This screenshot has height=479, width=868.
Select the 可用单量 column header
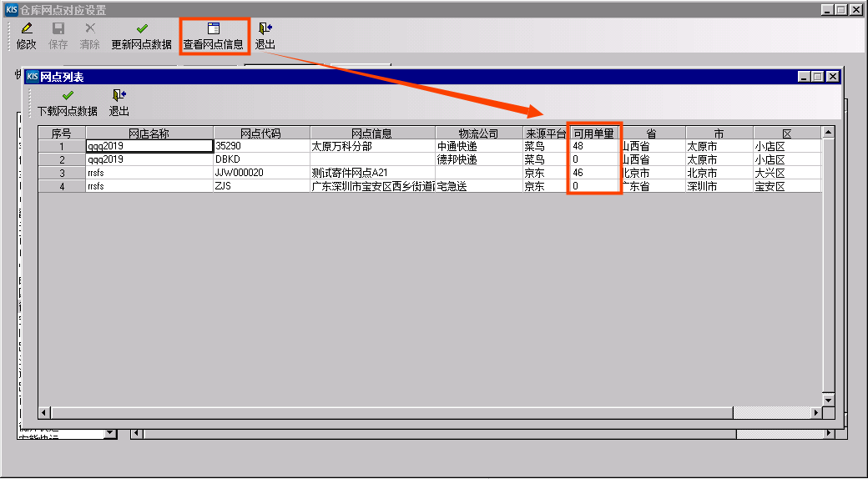tap(594, 134)
